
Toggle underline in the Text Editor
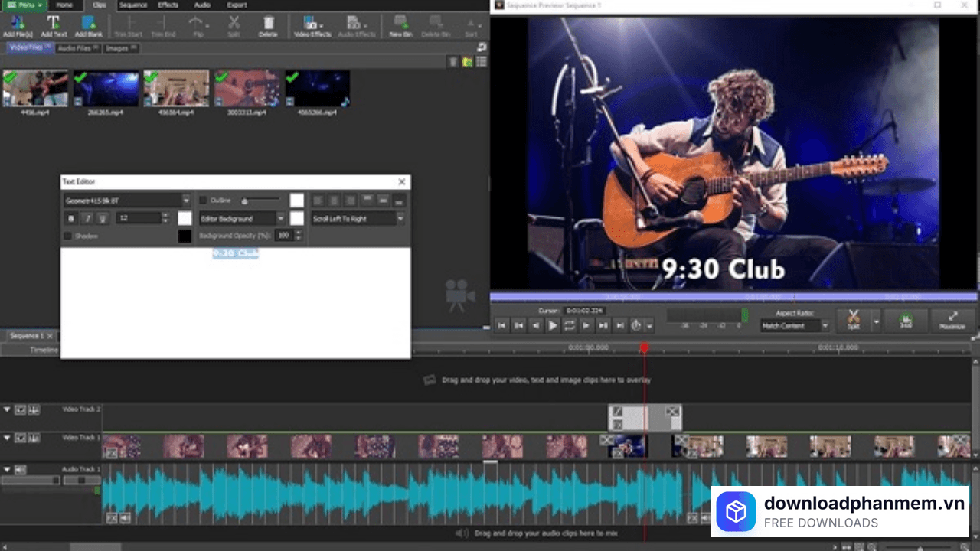tap(103, 219)
